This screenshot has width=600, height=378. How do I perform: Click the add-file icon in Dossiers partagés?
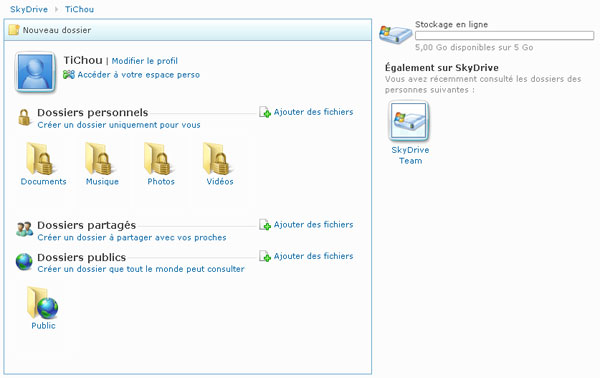pos(265,225)
